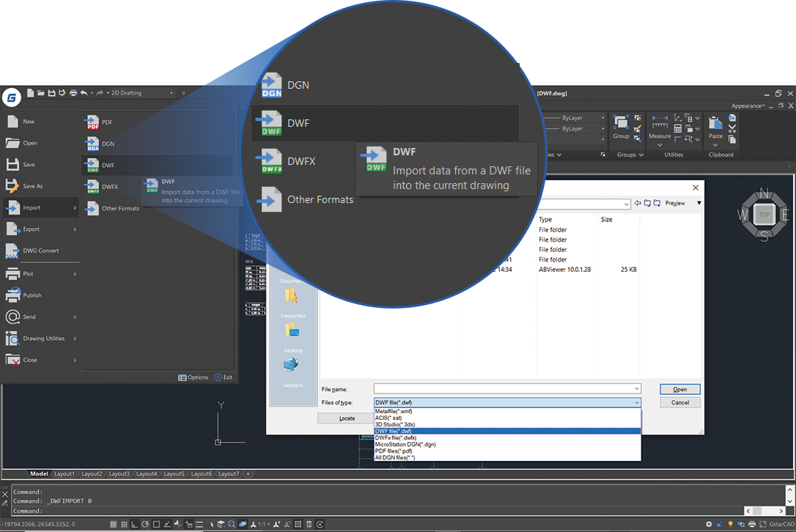Click inside the File name input field
This screenshot has width=796, height=532.
pos(507,389)
